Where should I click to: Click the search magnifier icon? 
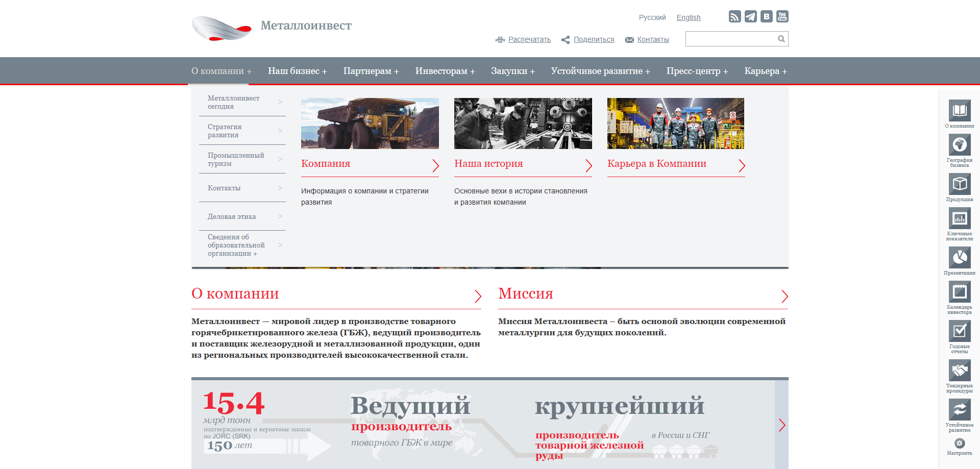point(781,39)
